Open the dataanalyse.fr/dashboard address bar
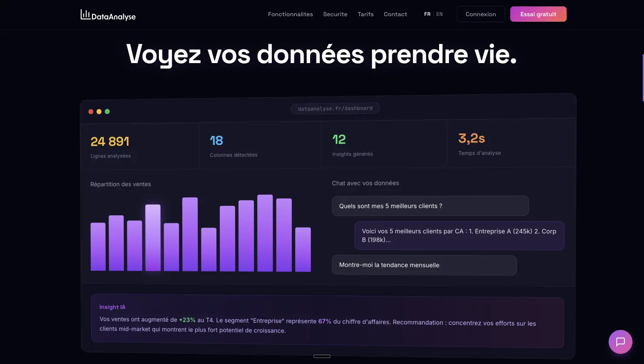 pyautogui.click(x=335, y=108)
